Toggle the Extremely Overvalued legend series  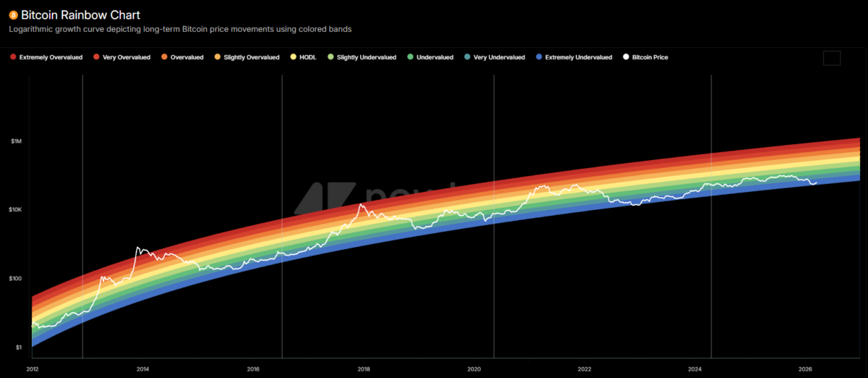click(46, 56)
